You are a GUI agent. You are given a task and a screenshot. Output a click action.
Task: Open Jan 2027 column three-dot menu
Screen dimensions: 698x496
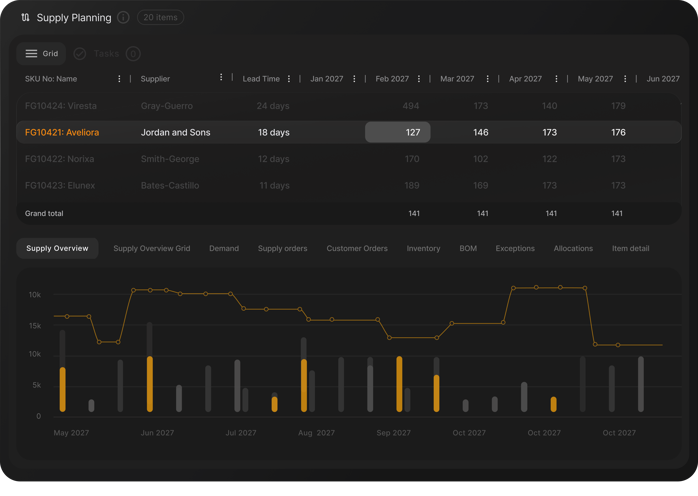[x=354, y=79]
